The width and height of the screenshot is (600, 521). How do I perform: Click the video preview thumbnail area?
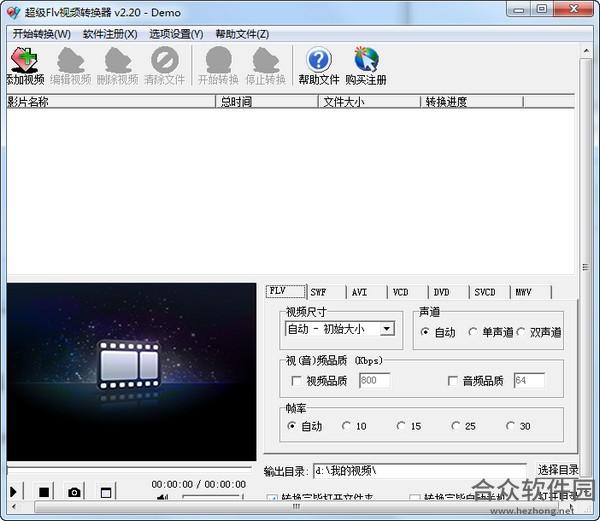pos(131,372)
